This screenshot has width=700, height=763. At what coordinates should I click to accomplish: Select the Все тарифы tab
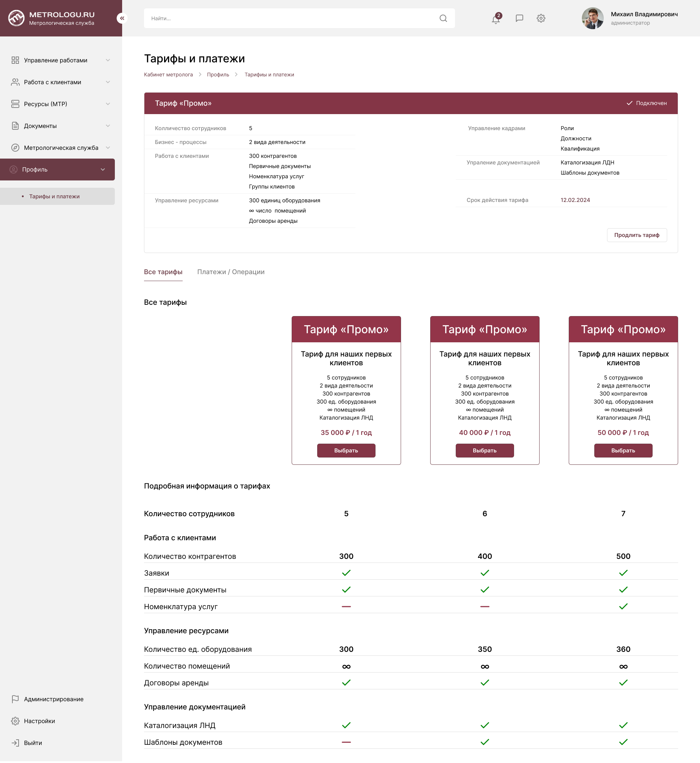pos(163,272)
